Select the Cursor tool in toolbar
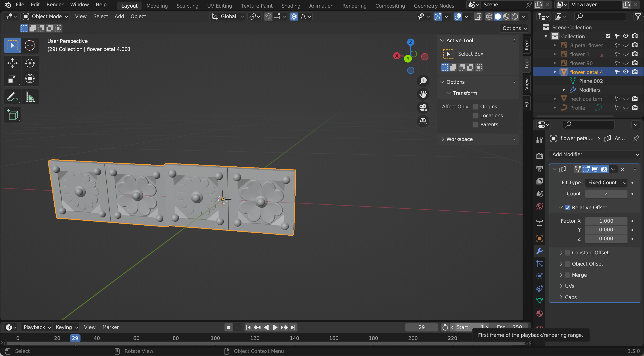This screenshot has height=356, width=644. pyautogui.click(x=30, y=45)
